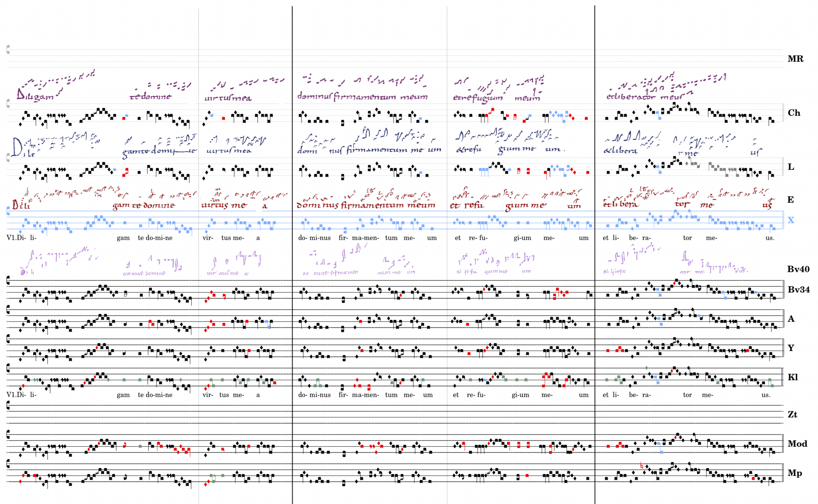This screenshot has height=504, width=818.
Task: Select the Bv40 source label
Action: [798, 269]
